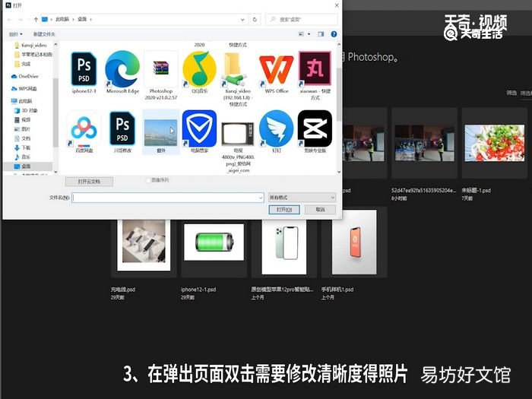Open WPS网盘 in the sidebar

24,89
